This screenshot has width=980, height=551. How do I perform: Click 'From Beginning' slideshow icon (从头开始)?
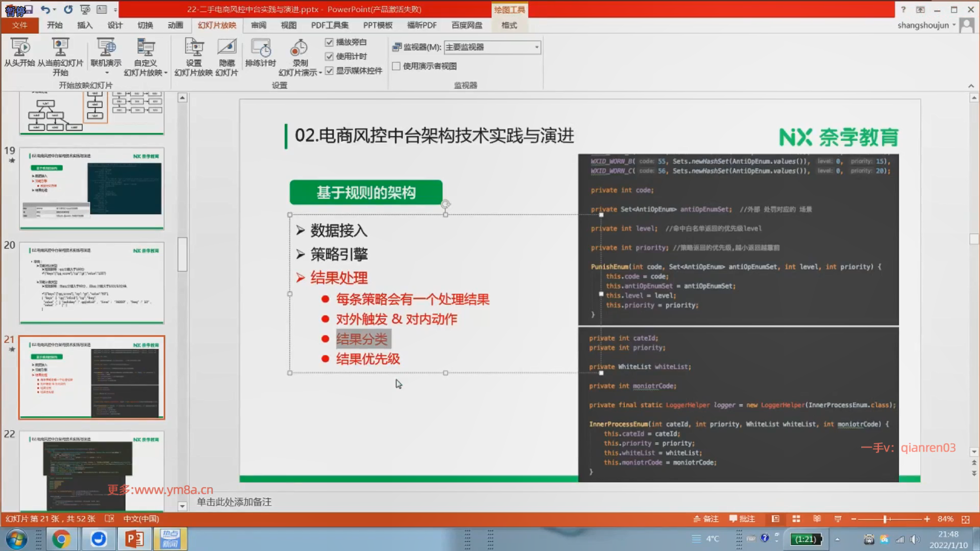19,48
